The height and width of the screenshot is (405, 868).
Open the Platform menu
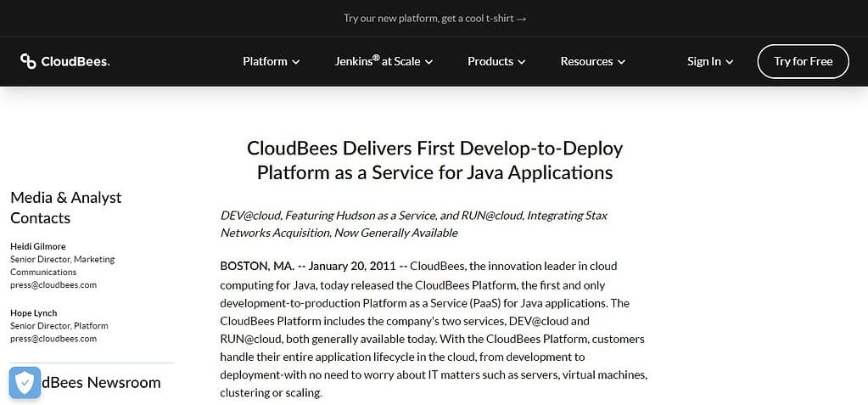pos(272,61)
